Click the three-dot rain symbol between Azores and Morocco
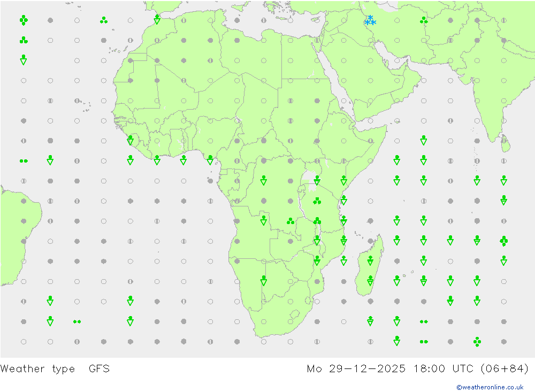The width and height of the screenshot is (535, 392). 104,20
